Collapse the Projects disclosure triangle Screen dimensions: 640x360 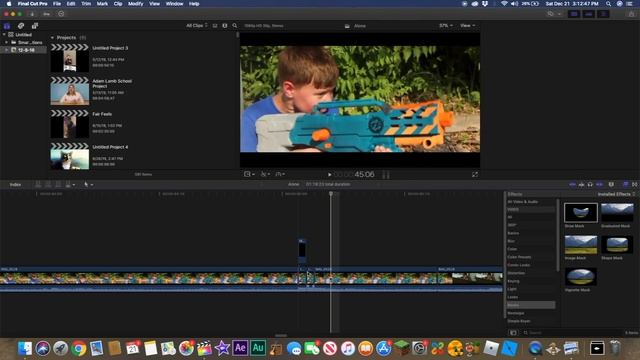52,38
